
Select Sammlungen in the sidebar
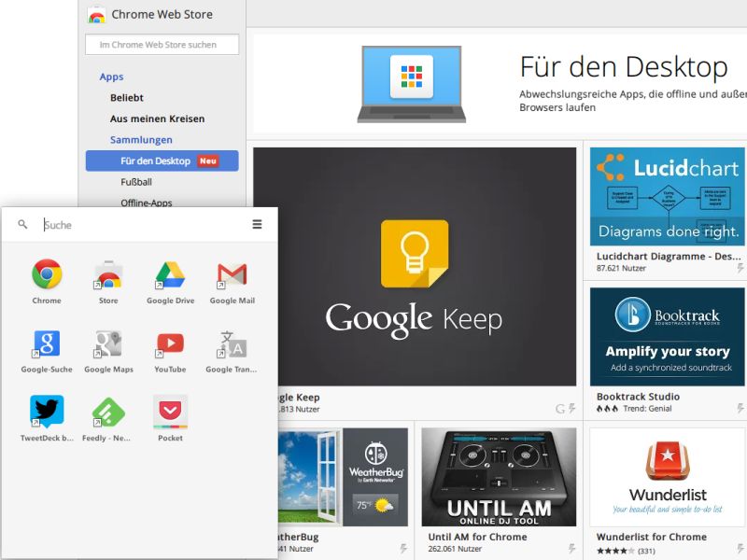(141, 139)
